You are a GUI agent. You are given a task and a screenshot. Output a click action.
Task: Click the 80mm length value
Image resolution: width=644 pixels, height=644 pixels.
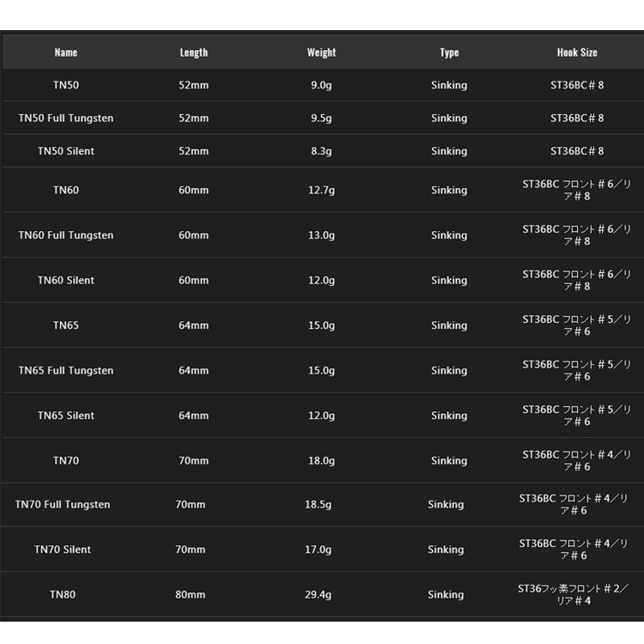tap(191, 594)
